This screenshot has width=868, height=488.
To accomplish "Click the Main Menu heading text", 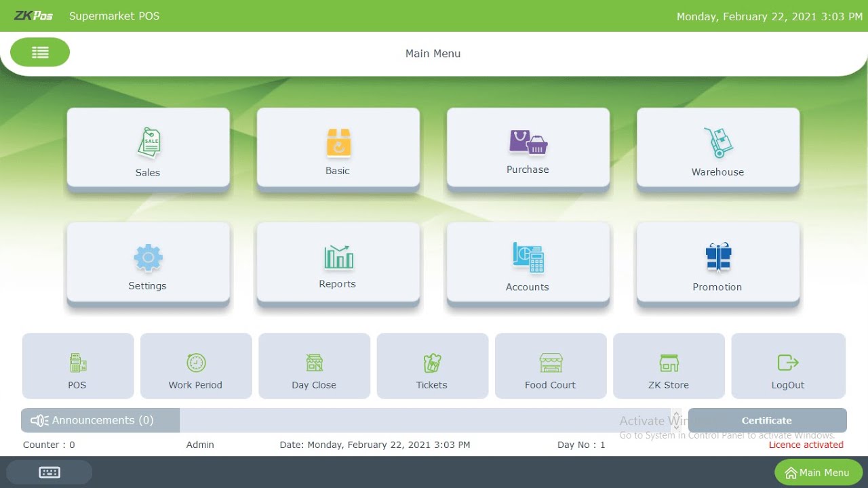I will coord(433,54).
